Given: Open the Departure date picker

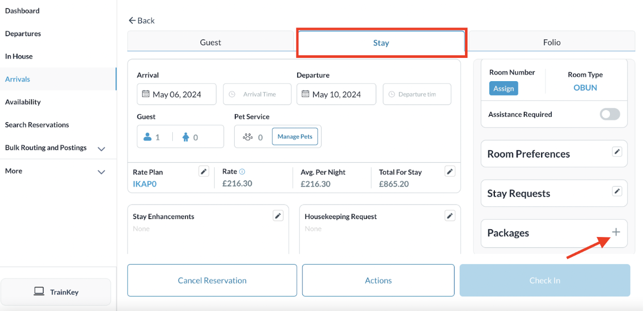Looking at the screenshot, I should point(336,95).
